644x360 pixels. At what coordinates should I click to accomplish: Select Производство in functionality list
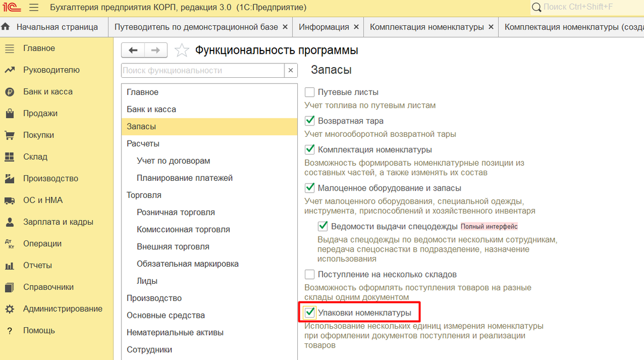coord(209,298)
